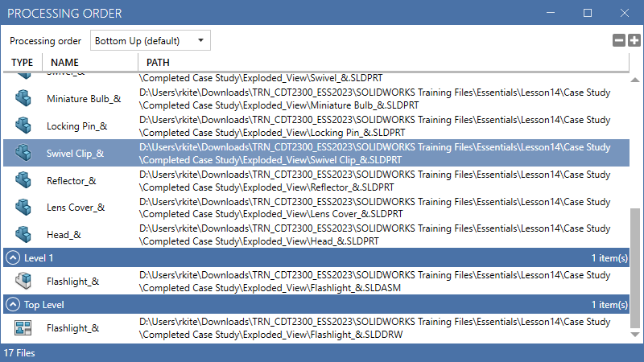Select Flashlight_& name under Level 1
Viewport: 644px width, 362px height.
pos(72,281)
